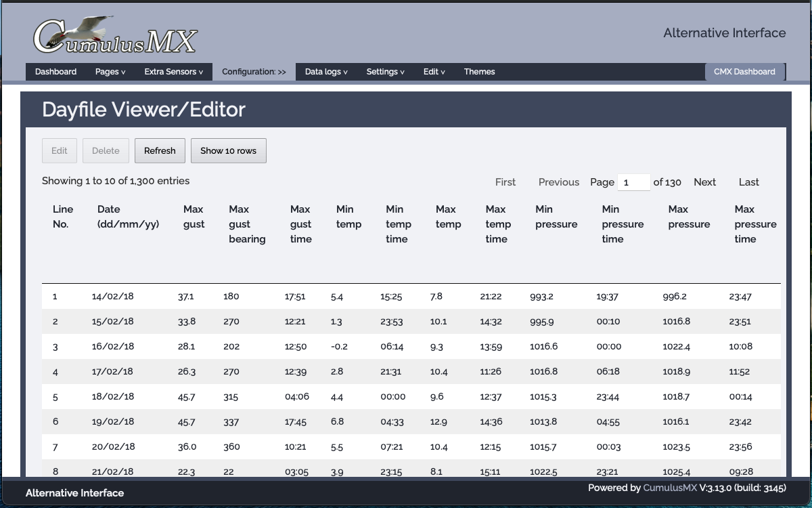Sort by the Date column header
Image resolution: width=812 pixels, height=508 pixels.
pos(128,217)
